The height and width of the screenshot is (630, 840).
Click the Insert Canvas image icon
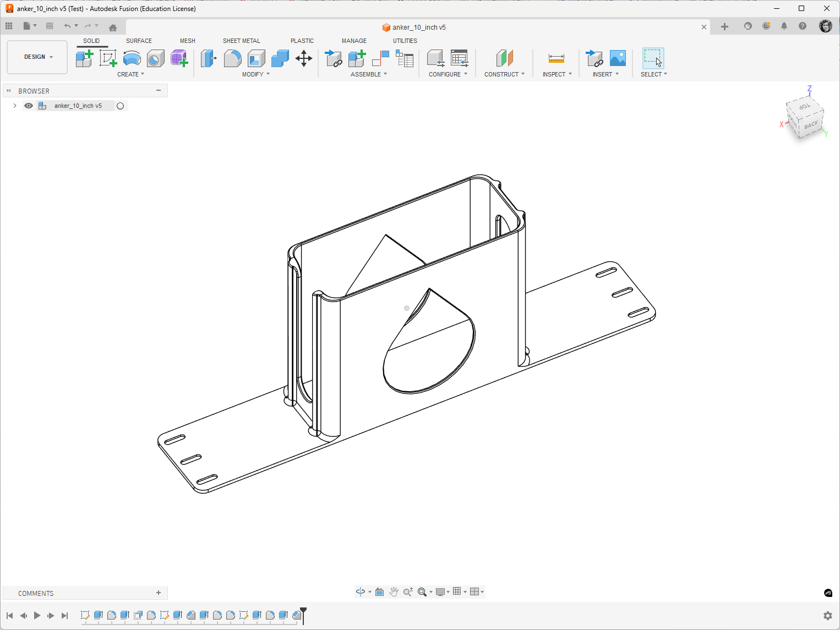(618, 58)
